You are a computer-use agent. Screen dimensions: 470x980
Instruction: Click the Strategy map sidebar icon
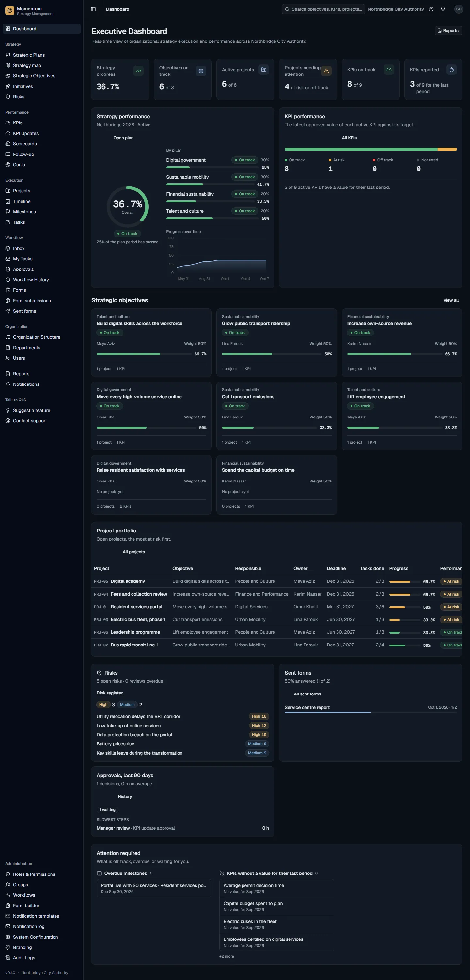(8, 65)
